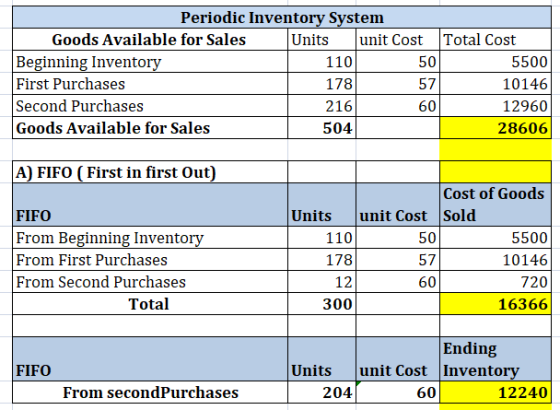
Task: Select the yellow COGS total 16366
Action: pyautogui.click(x=495, y=304)
